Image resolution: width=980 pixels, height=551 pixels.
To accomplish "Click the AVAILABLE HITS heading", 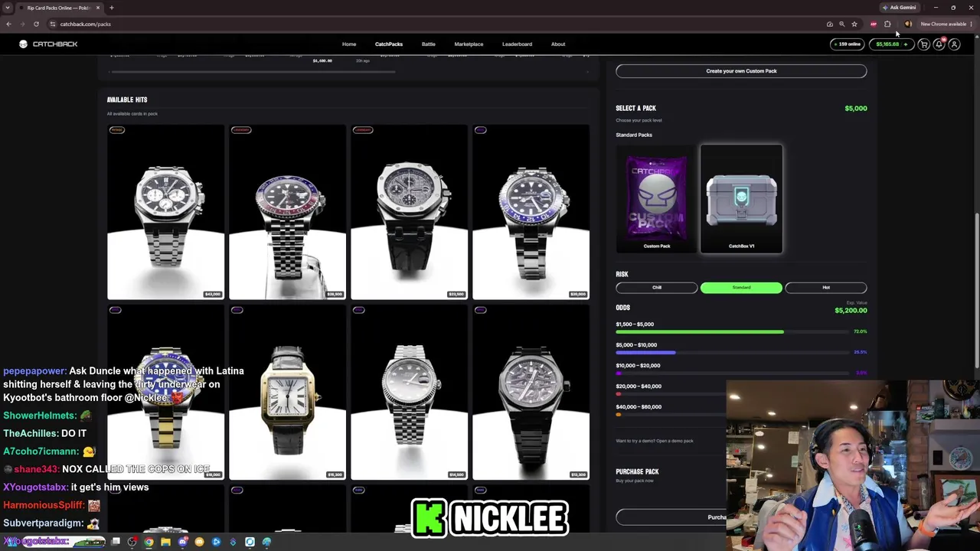I will point(127,99).
